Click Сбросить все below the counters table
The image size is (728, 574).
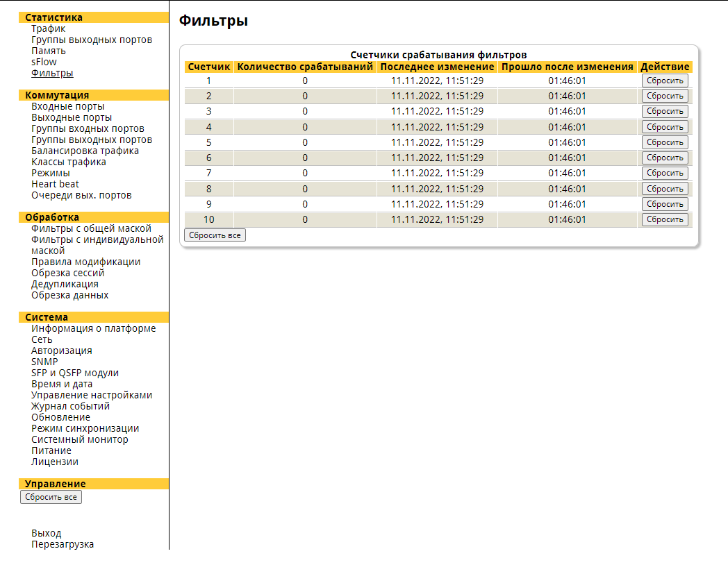(x=215, y=235)
